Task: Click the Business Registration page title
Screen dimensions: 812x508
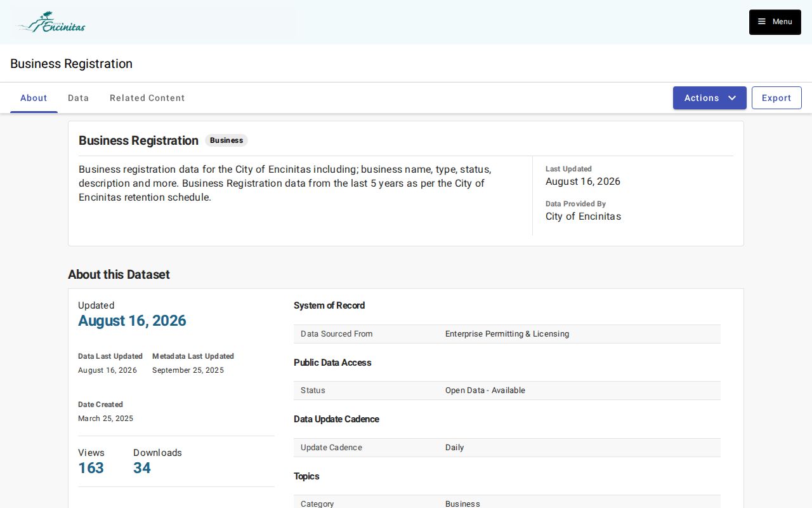Action: (71, 63)
